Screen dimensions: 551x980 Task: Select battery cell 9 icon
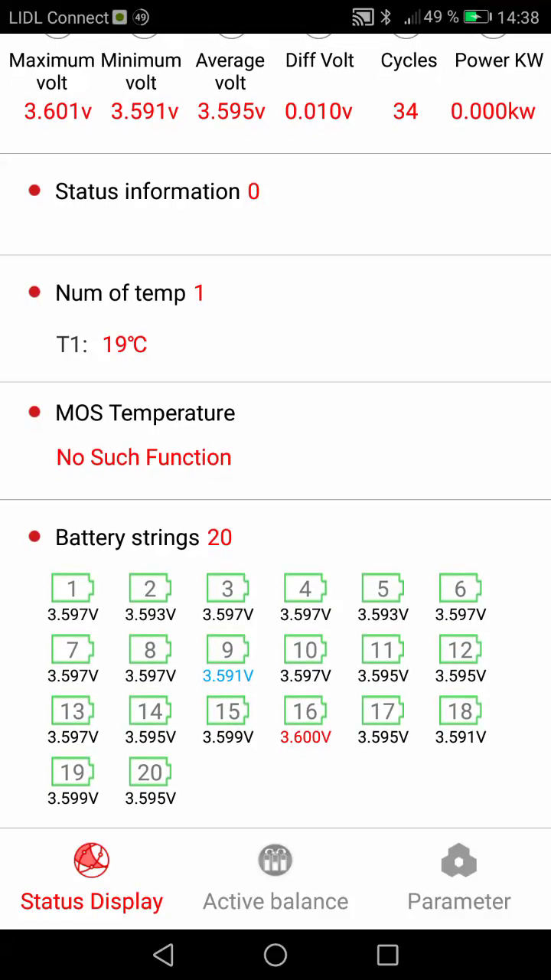(x=227, y=650)
